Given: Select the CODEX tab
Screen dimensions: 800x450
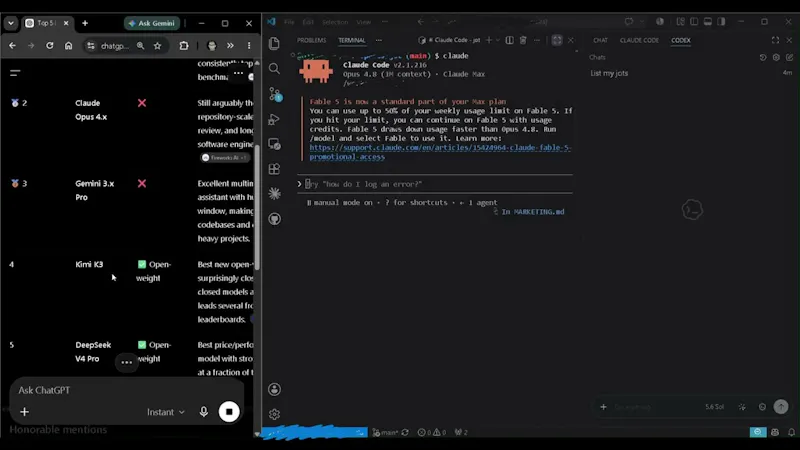Looking at the screenshot, I should click(681, 40).
